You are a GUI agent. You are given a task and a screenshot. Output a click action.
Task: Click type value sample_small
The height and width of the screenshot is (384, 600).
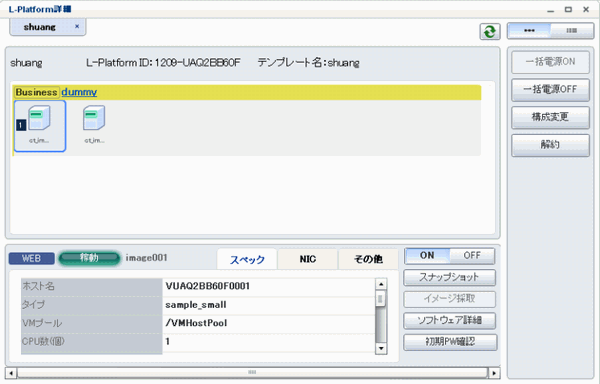point(196,305)
